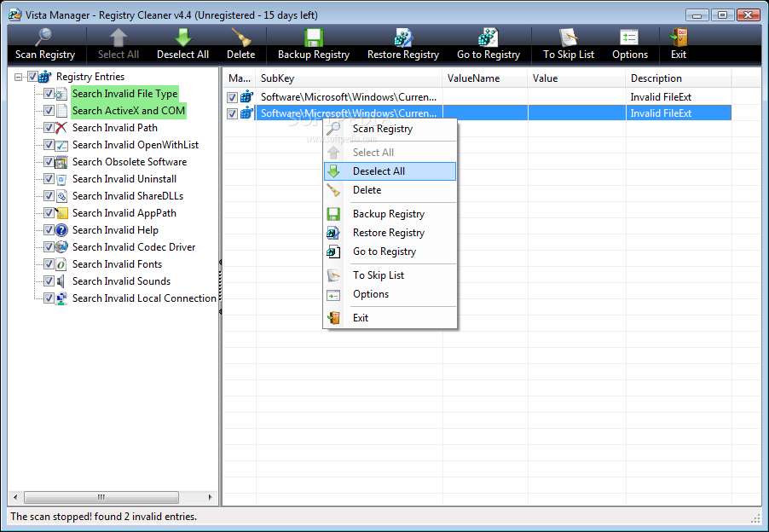
Task: Click the Search ActiveX and COM page icon
Action: [61, 111]
